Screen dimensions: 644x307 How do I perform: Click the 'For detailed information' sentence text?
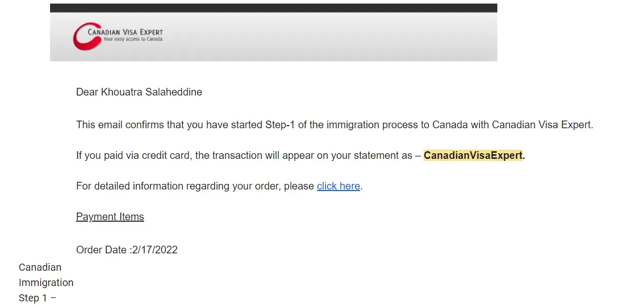(x=194, y=186)
